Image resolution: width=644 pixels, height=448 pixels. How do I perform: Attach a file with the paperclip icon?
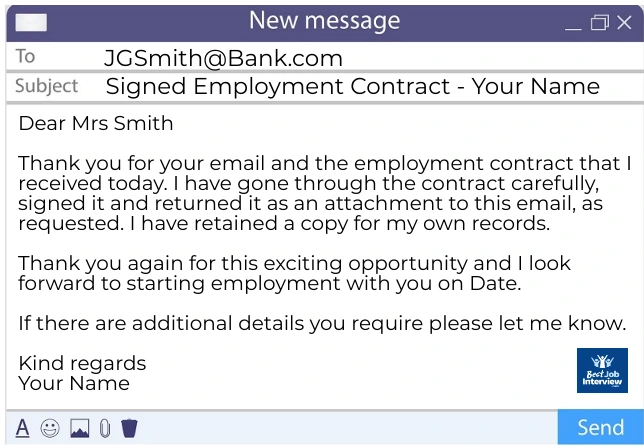point(105,428)
